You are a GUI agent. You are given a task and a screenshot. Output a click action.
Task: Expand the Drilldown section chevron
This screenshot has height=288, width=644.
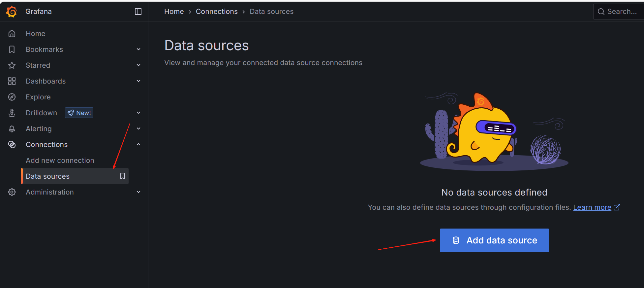click(138, 113)
